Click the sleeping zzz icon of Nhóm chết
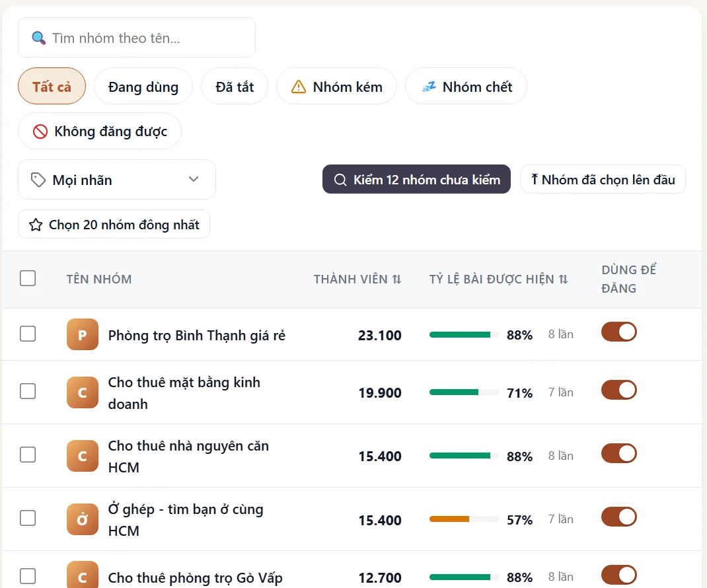The width and height of the screenshot is (707, 588). [429, 87]
